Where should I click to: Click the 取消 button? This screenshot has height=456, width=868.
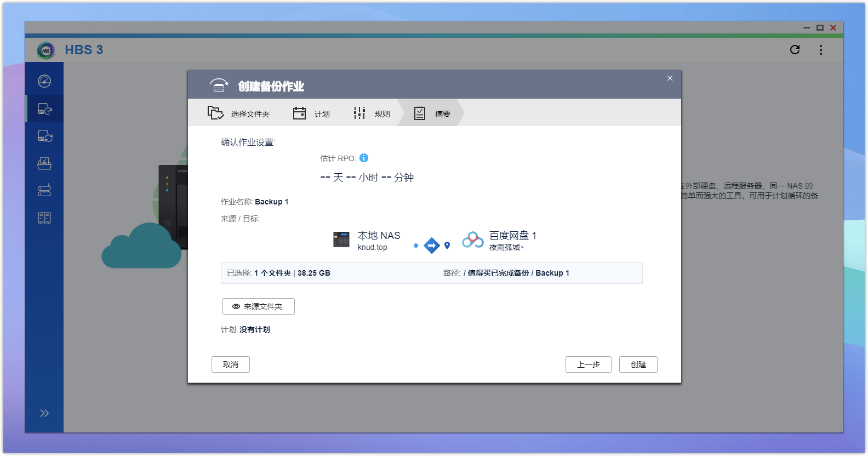[231, 364]
